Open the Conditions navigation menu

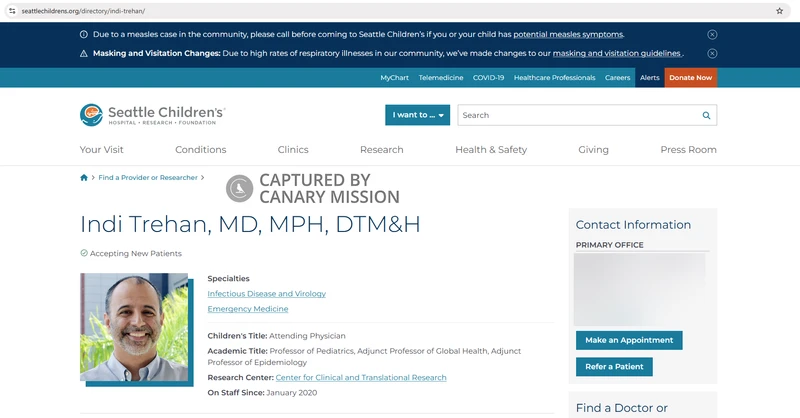200,150
